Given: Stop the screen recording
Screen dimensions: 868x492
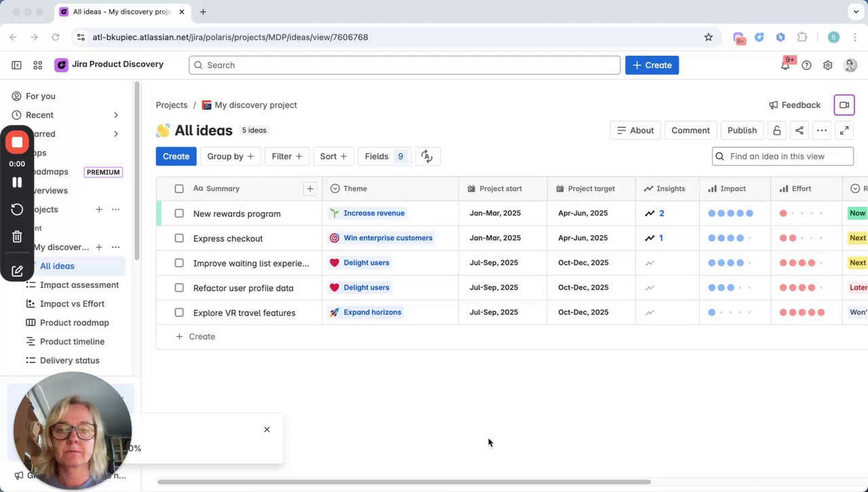Looking at the screenshot, I should click(x=17, y=142).
